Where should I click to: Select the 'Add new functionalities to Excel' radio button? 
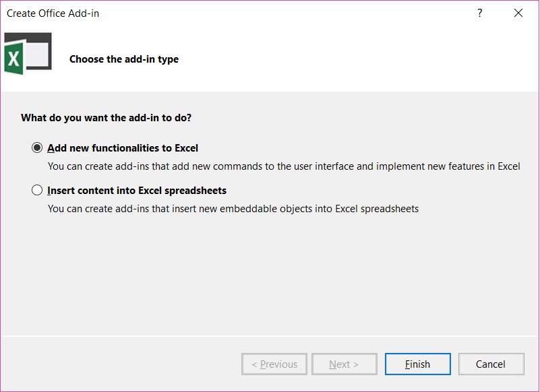click(37, 148)
